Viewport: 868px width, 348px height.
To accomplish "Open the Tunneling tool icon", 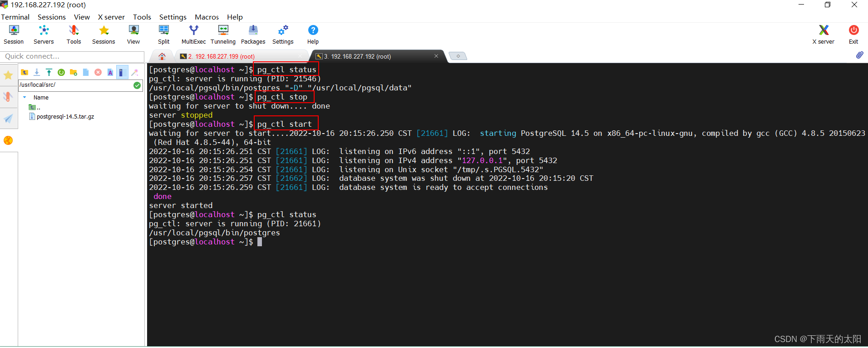I will click(223, 35).
